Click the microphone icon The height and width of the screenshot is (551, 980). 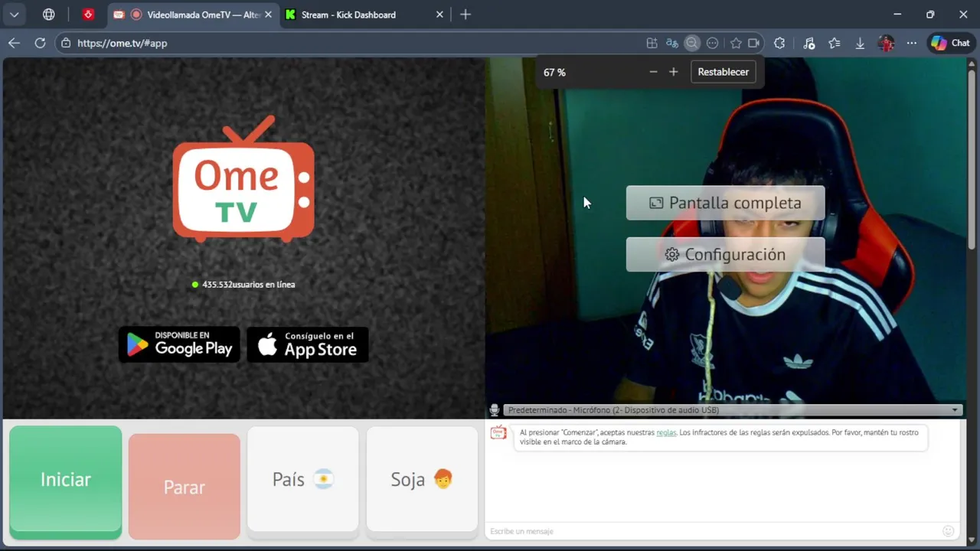(x=495, y=410)
